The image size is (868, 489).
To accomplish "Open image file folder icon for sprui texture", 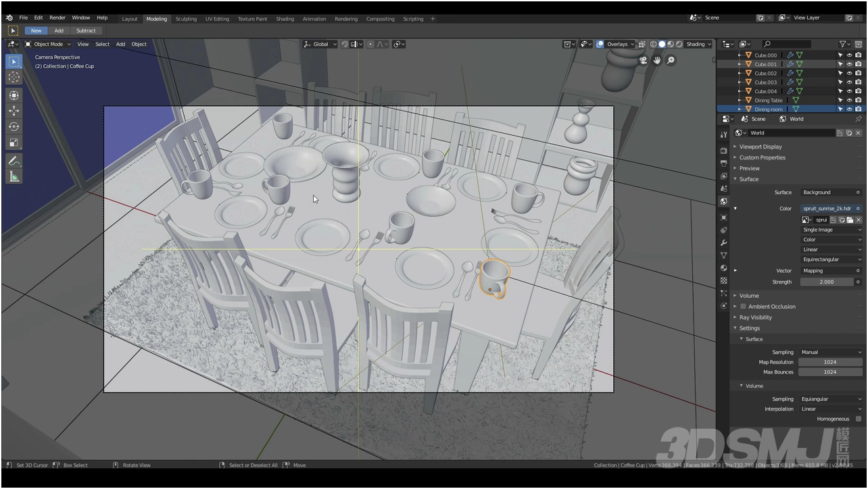I will pyautogui.click(x=850, y=220).
